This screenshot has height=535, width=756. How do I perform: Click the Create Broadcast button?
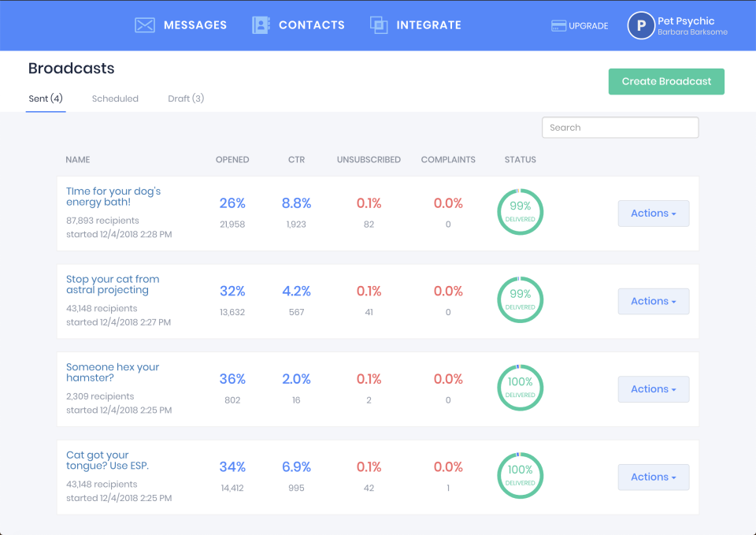666,81
